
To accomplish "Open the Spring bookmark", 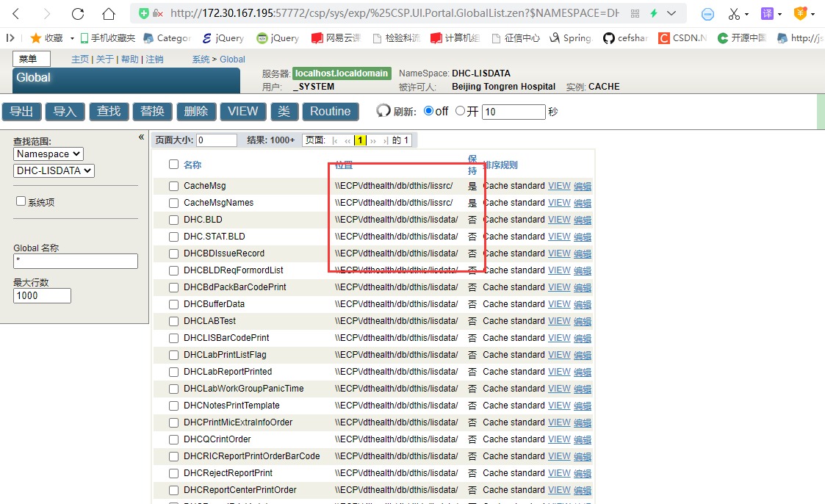I will point(571,38).
